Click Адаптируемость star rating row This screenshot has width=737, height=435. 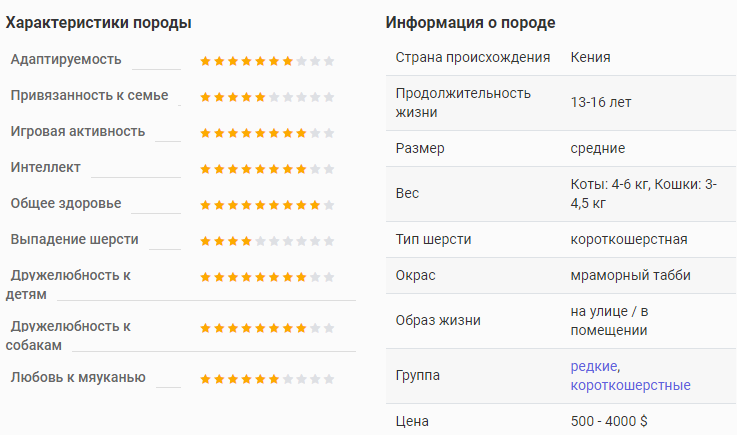pyautogui.click(x=267, y=61)
